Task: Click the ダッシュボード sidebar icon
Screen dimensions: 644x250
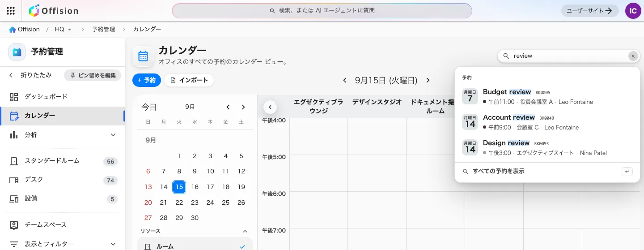Action: [14, 97]
